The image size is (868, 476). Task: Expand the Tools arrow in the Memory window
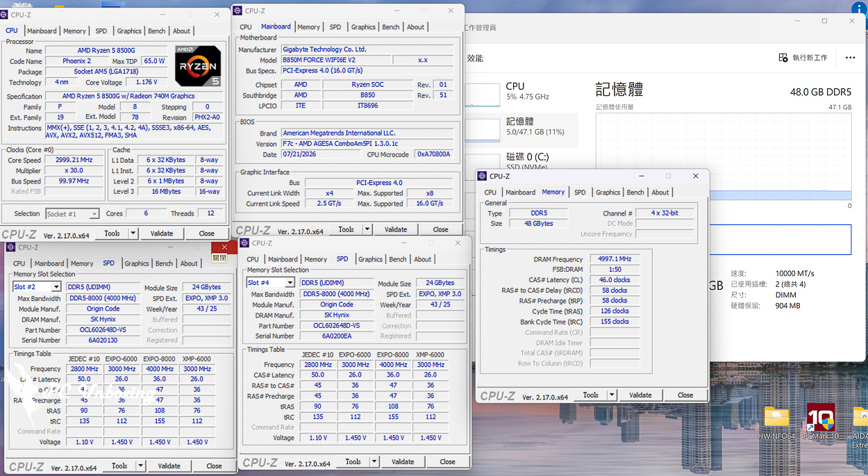click(612, 395)
